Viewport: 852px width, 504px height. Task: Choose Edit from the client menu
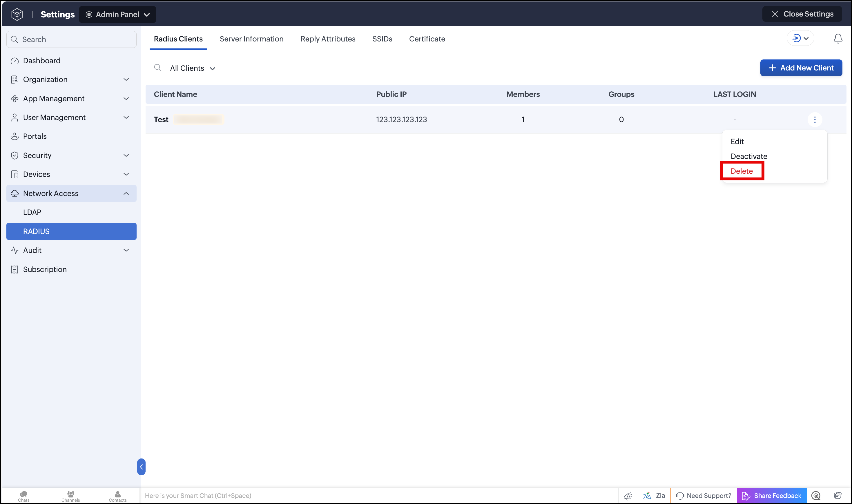coord(737,142)
